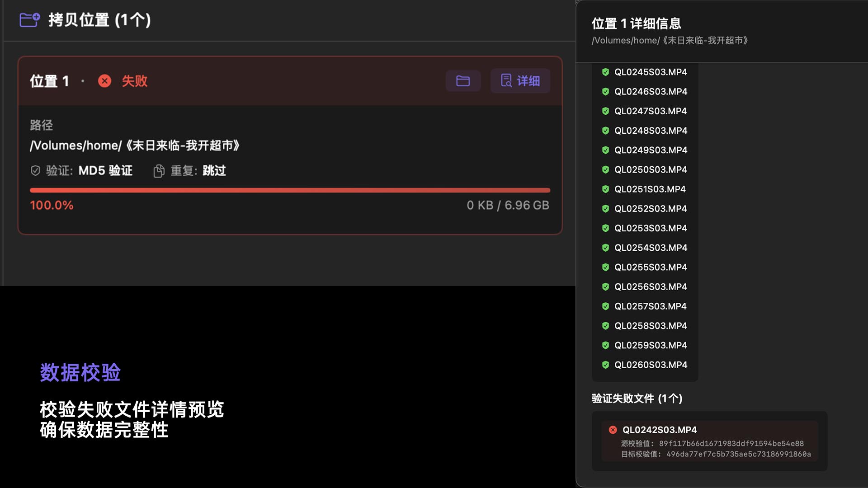Select file QL0255S03.MP4 in the list

(650, 267)
